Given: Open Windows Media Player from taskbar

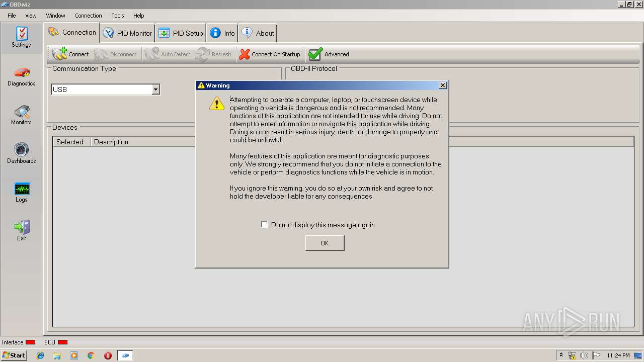Looking at the screenshot, I should [x=74, y=355].
